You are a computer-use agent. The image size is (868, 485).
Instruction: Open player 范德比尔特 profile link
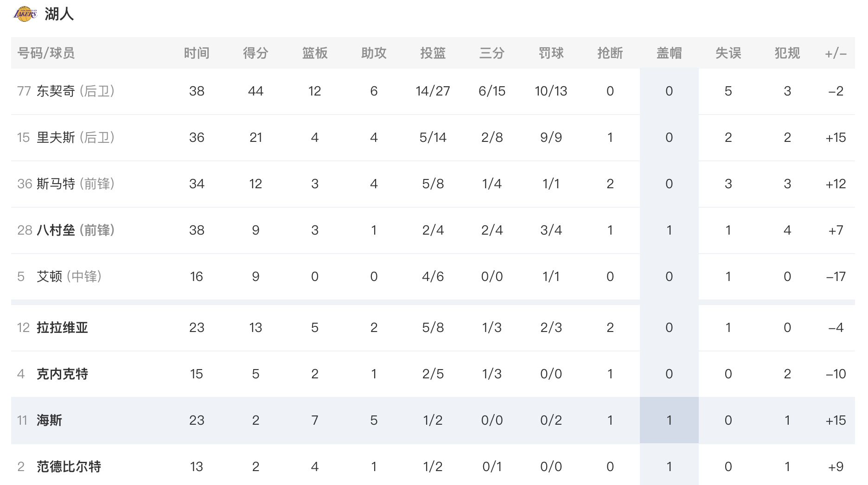pos(69,467)
